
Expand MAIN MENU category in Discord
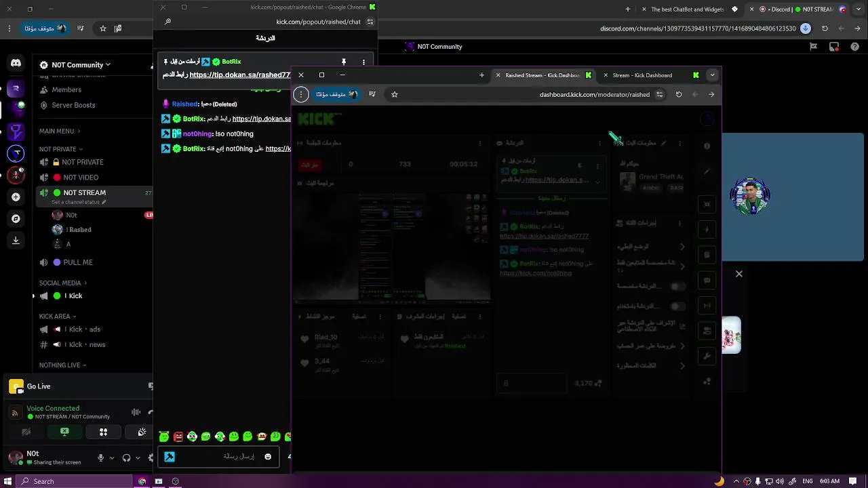(60, 131)
